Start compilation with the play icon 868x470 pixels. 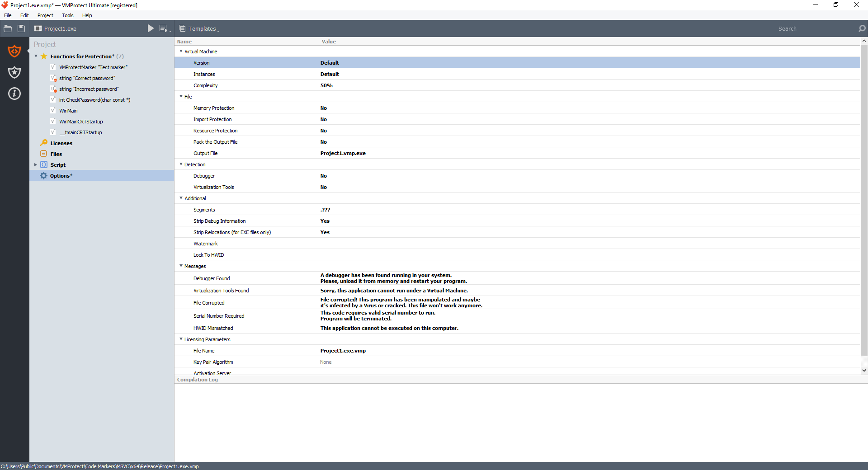[x=151, y=28]
